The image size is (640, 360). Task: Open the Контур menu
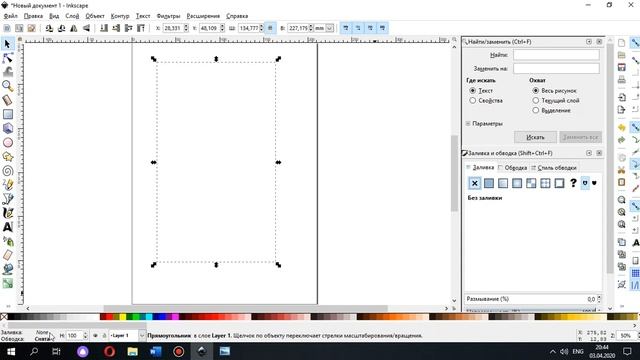(x=120, y=16)
